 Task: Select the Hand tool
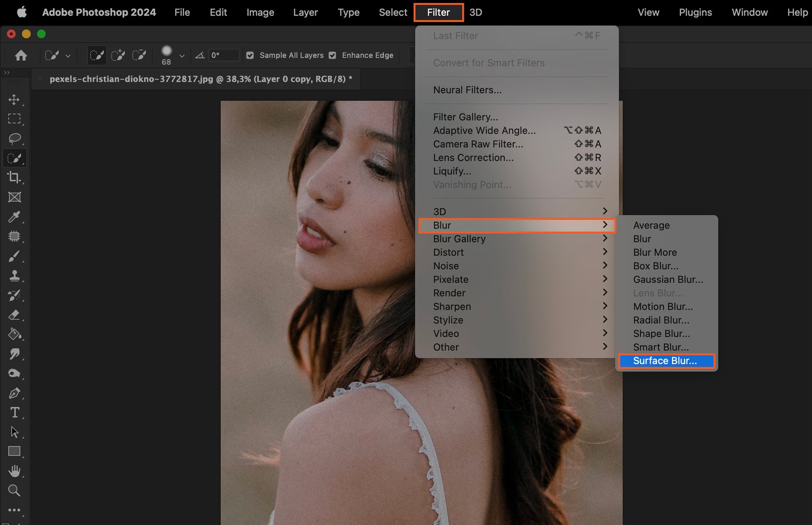click(x=14, y=471)
